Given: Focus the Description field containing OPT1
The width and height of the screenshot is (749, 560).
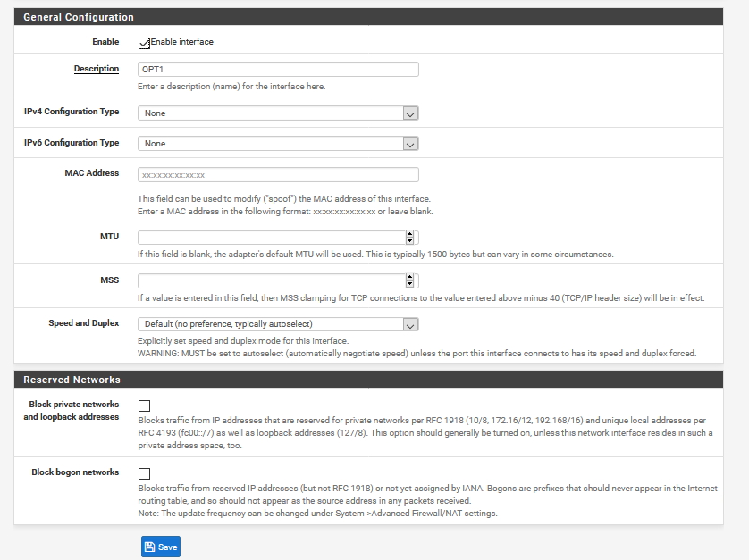Looking at the screenshot, I should (x=278, y=70).
